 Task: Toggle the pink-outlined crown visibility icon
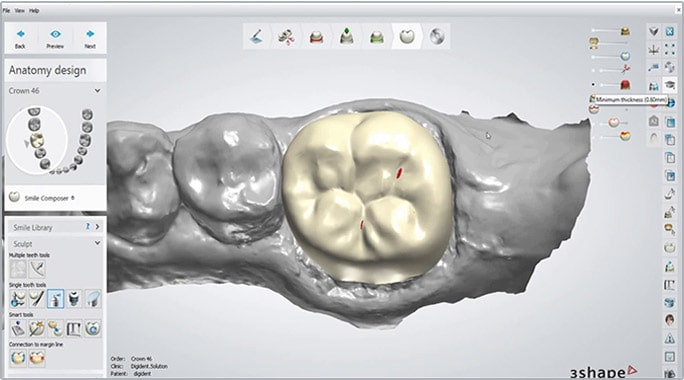pos(614,123)
